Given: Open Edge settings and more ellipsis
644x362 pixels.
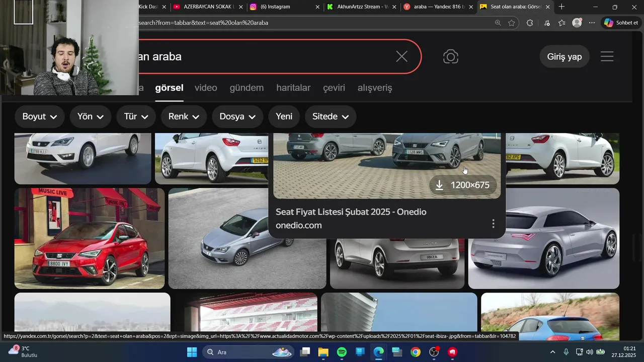Looking at the screenshot, I should point(592,23).
